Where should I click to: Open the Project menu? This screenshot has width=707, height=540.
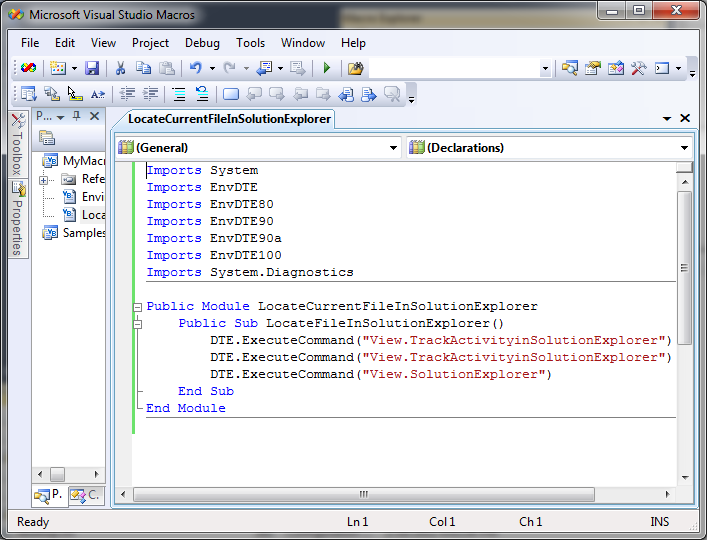click(150, 43)
